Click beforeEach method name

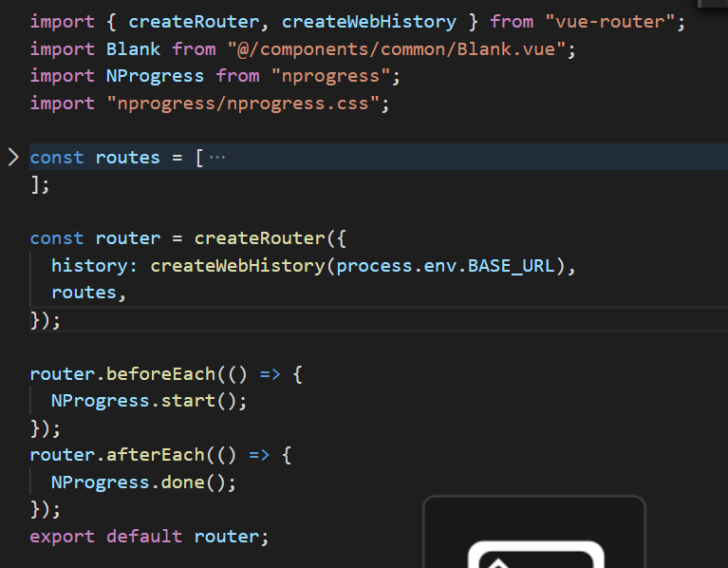click(x=160, y=374)
